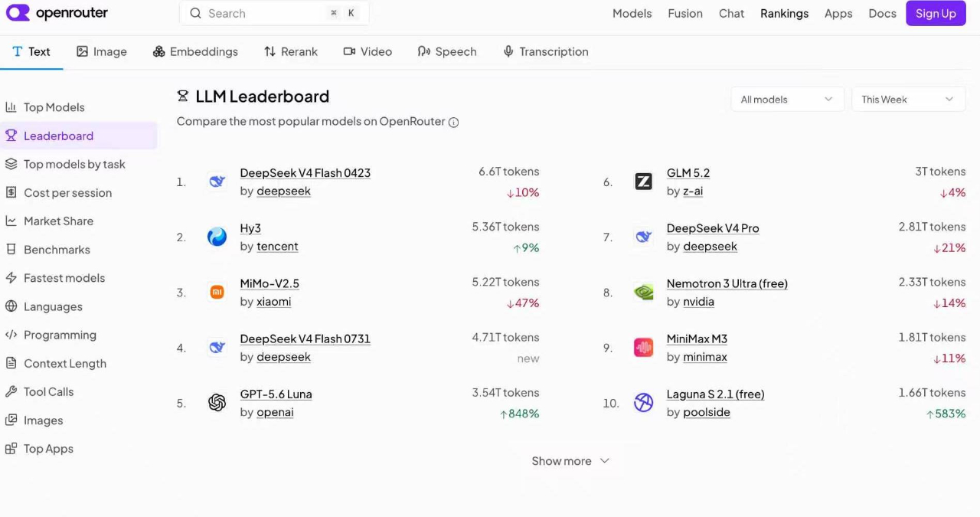Click the info icon beside the leaderboard description
980x517 pixels.
click(x=453, y=123)
